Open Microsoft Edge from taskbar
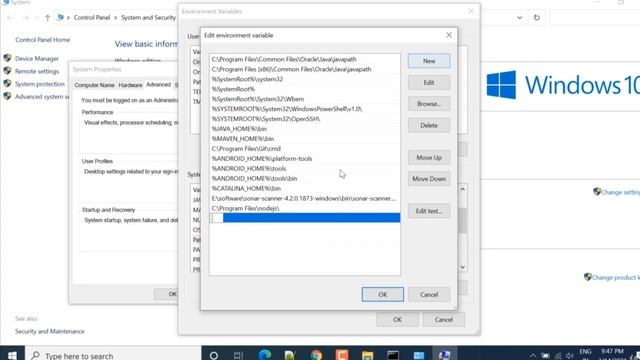The height and width of the screenshot is (360, 640). [x=264, y=355]
